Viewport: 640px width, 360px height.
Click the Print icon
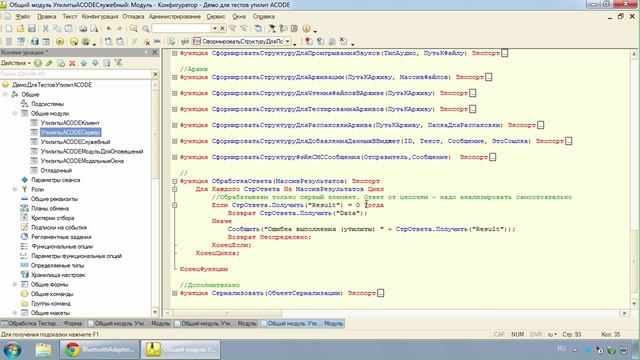click(x=83, y=29)
